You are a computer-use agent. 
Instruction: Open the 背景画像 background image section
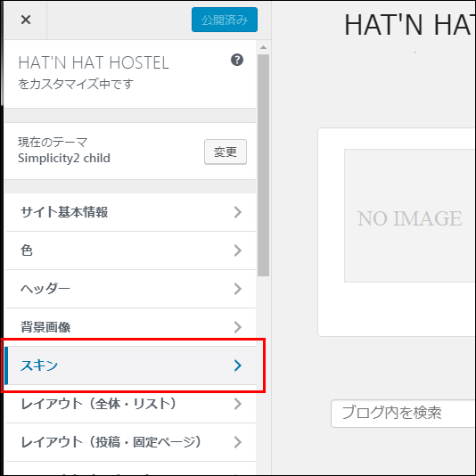coord(130,327)
